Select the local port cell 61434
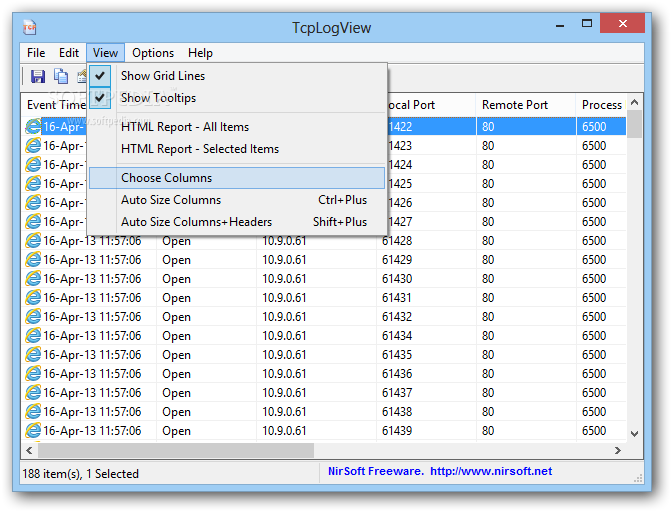This screenshot has width=672, height=512. (x=397, y=335)
